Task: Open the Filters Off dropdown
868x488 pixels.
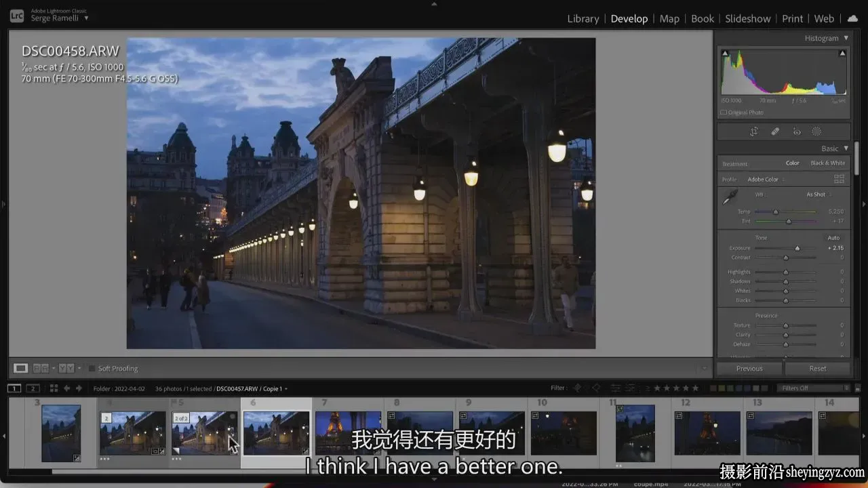Action: click(814, 388)
